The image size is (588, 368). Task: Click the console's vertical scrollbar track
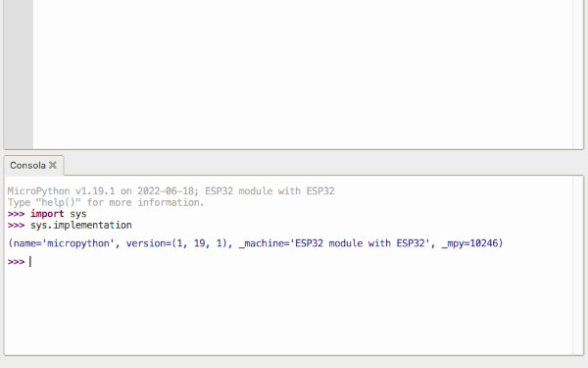pos(578,265)
